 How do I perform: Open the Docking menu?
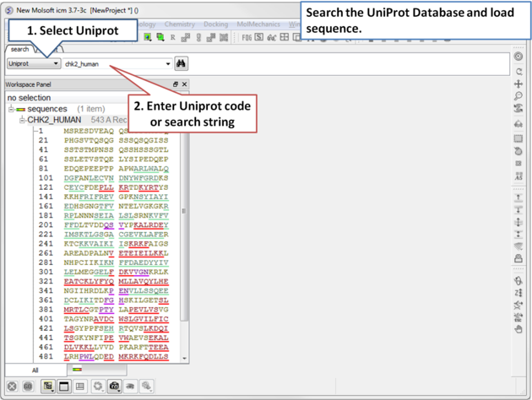pos(215,25)
